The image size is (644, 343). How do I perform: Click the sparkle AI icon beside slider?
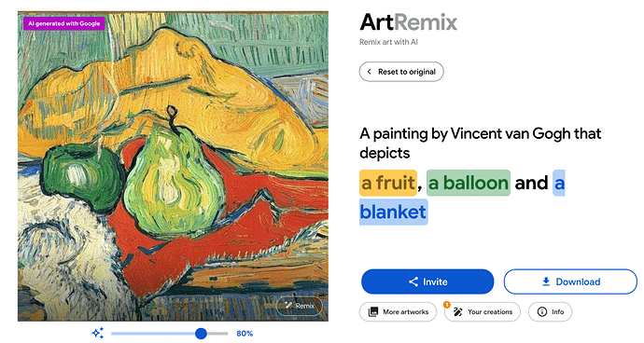[x=98, y=333]
